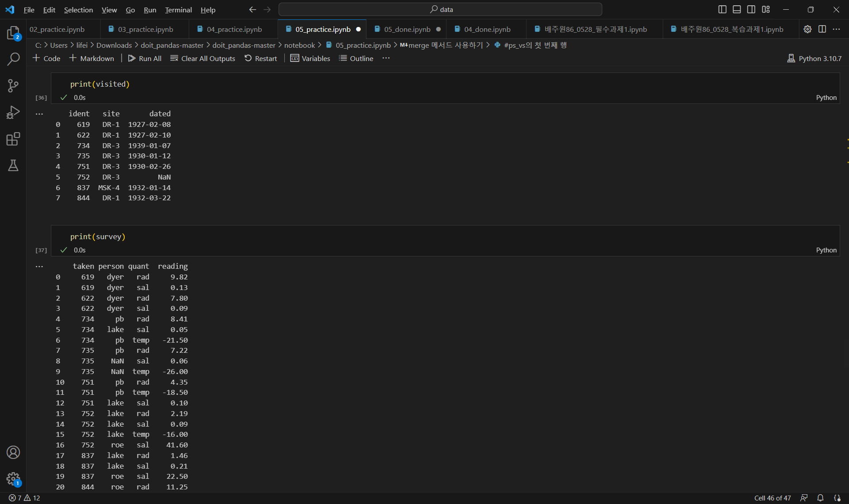Open notebook toolbar more actions ellipsis
This screenshot has height=504, width=849.
point(386,58)
